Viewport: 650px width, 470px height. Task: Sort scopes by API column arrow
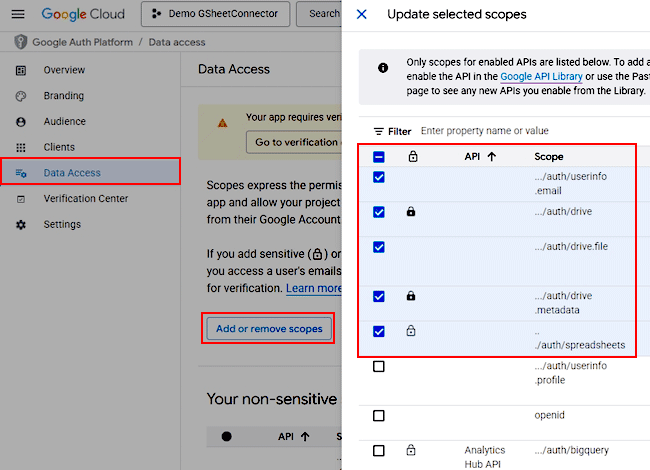coord(491,157)
